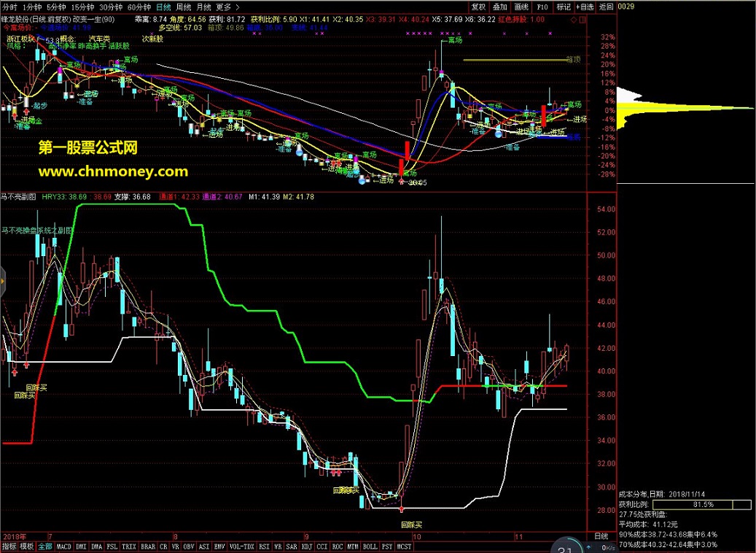This screenshot has width=756, height=553.
Task: Open the 画线 drawing tools
Action: tap(521, 7)
